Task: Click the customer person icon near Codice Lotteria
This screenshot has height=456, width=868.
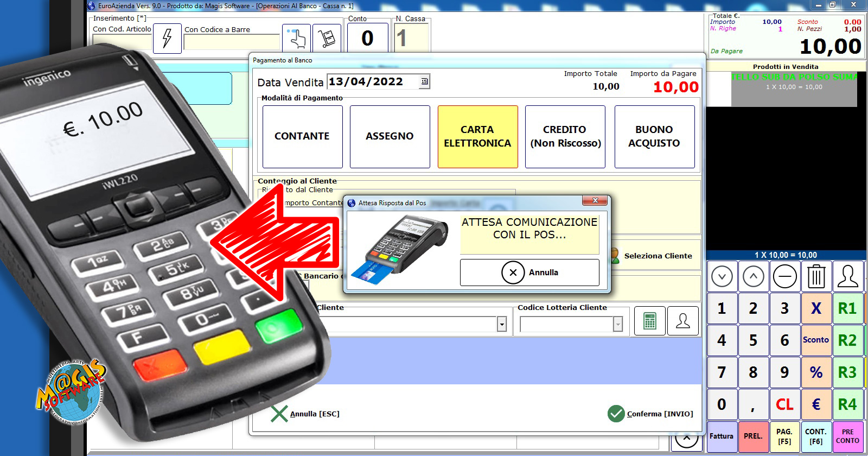Action: click(683, 321)
